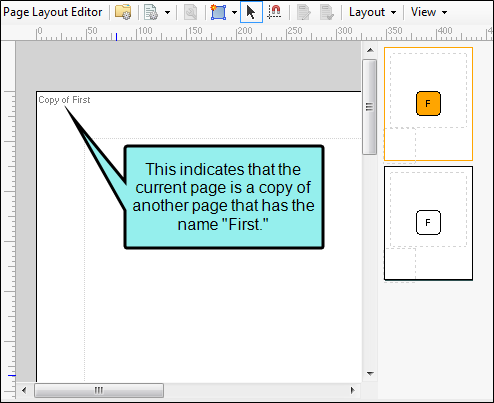Select the new frame tool icon

pyautogui.click(x=218, y=12)
